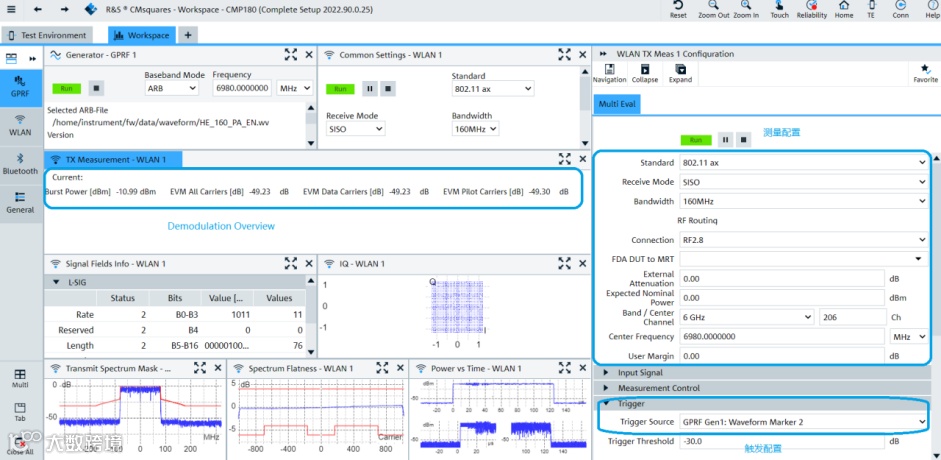Click the Center Frequency input field
This screenshot has width=941, height=460.
pyautogui.click(x=781, y=336)
